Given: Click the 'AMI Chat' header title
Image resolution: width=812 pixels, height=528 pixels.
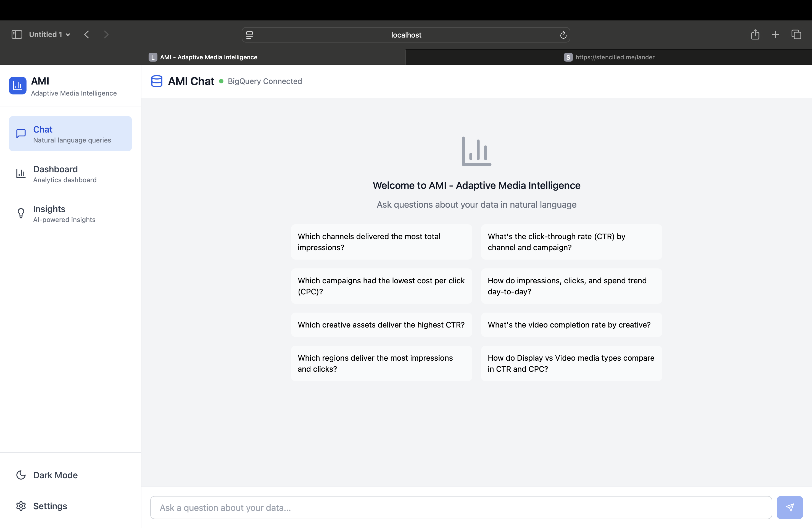Looking at the screenshot, I should click(x=191, y=81).
